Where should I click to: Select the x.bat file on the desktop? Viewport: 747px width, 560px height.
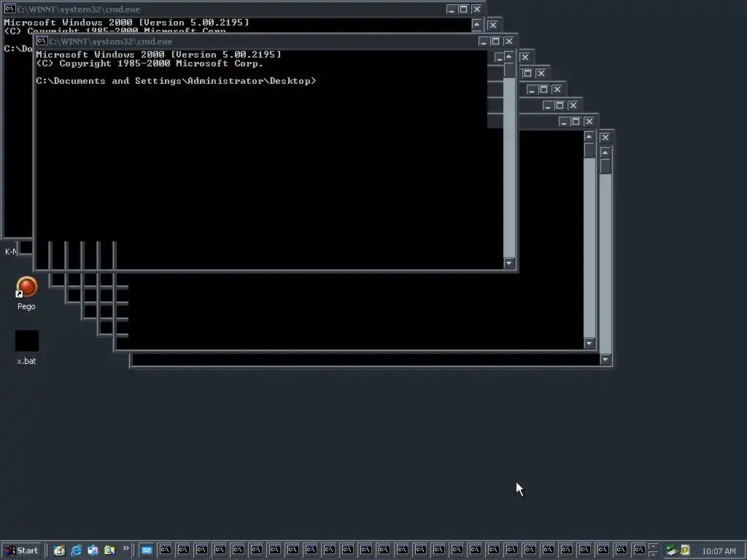[26, 348]
